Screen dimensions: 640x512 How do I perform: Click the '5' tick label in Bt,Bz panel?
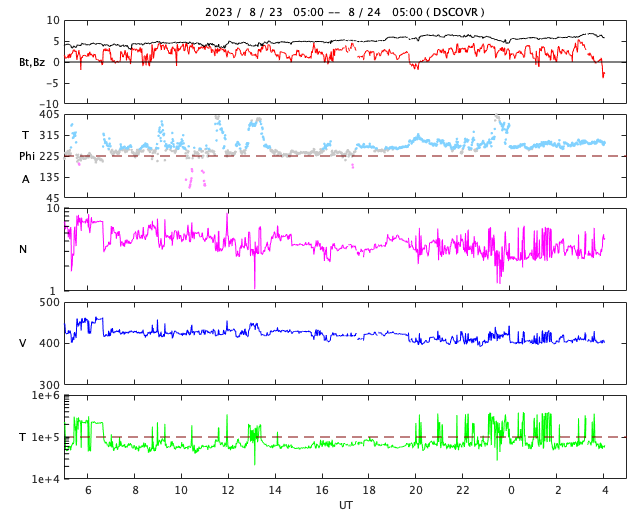click(56, 41)
